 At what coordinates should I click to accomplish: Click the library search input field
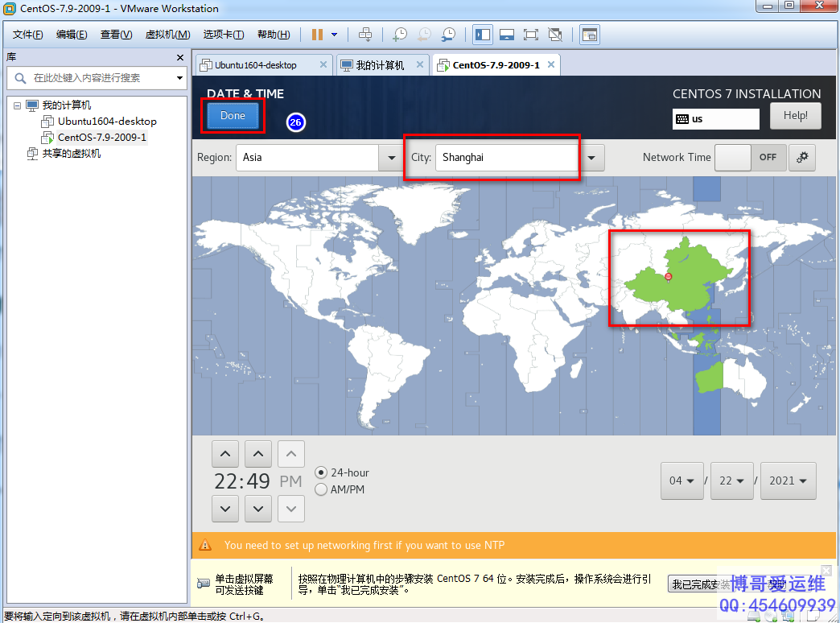click(97, 78)
